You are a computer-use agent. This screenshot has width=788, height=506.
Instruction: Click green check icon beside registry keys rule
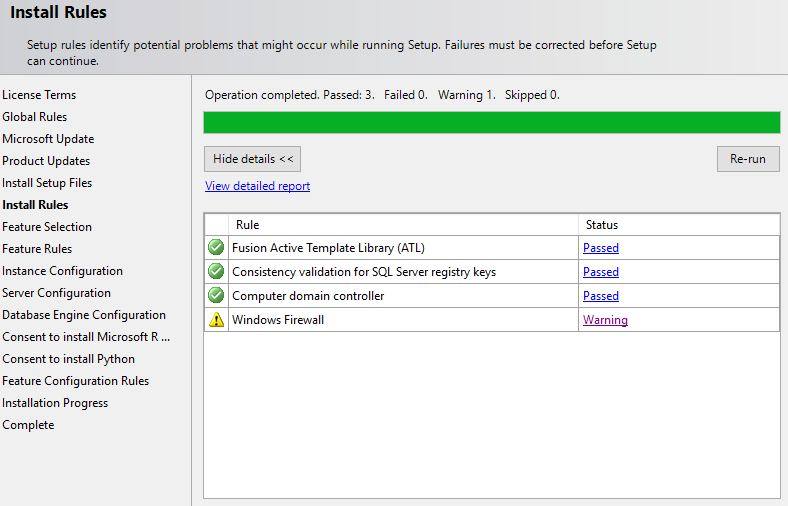[216, 271]
